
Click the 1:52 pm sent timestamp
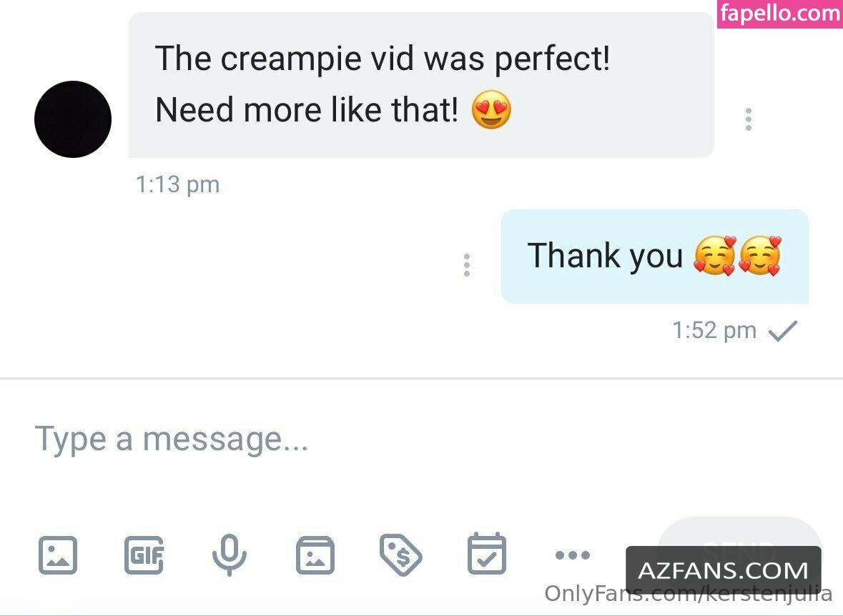(x=714, y=330)
